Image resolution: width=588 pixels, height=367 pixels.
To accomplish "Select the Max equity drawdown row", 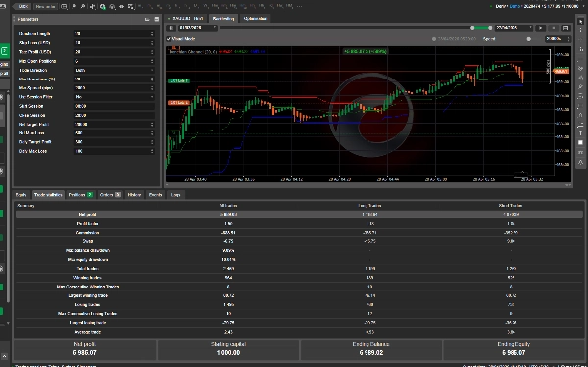I will tap(299, 260).
